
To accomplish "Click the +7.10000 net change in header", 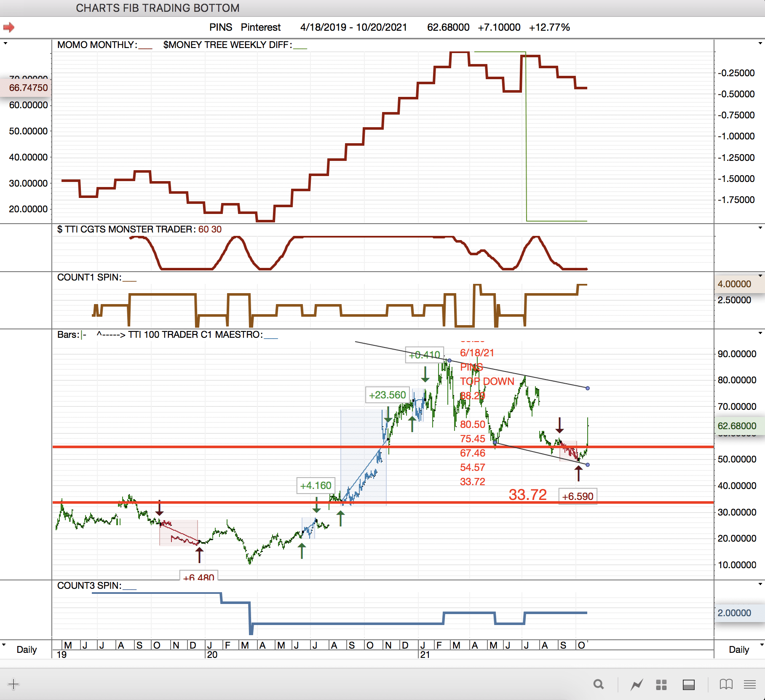I will [x=499, y=27].
